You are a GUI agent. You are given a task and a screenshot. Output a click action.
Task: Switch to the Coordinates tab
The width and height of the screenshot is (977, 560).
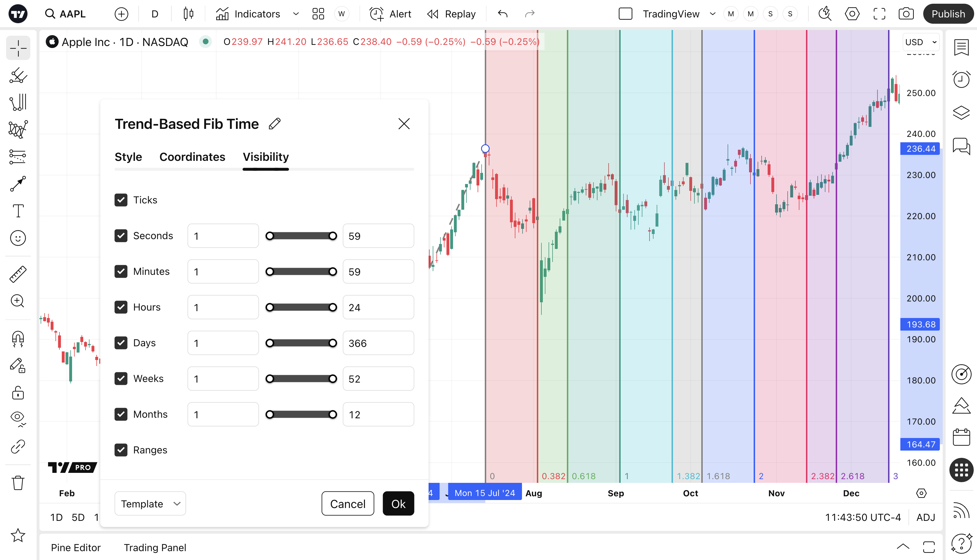click(x=192, y=157)
